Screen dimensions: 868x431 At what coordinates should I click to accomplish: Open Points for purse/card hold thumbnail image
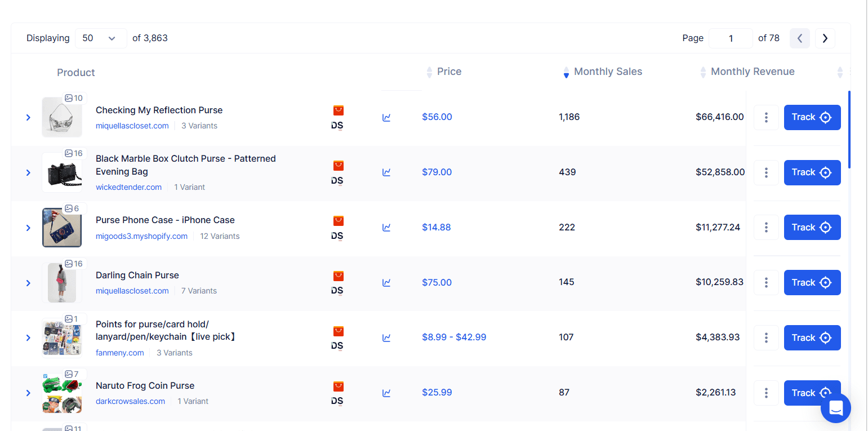point(62,337)
